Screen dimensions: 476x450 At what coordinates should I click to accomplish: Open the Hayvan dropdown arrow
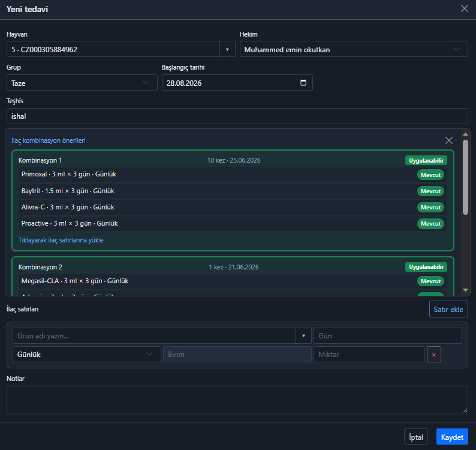tap(227, 49)
